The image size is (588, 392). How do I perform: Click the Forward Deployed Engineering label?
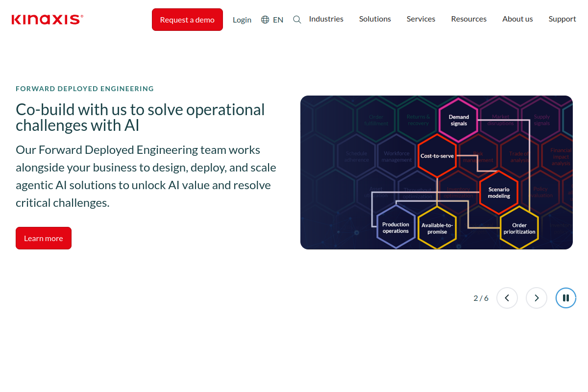85,89
